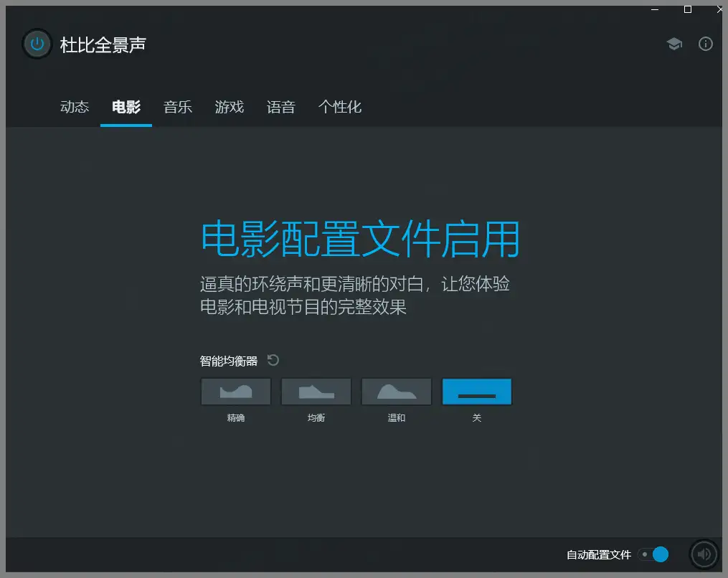Screen dimensions: 728x578
Task: Click the 智能均衡器 label
Action: [228, 361]
